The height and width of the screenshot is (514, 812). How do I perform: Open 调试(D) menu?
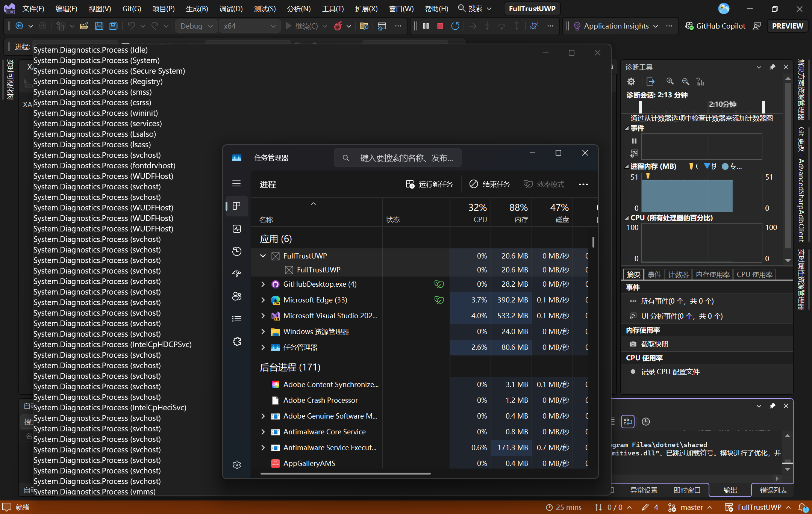point(231,8)
